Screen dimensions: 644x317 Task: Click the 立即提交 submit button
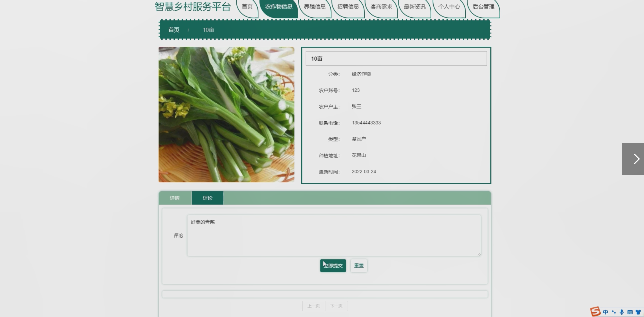(x=333, y=266)
